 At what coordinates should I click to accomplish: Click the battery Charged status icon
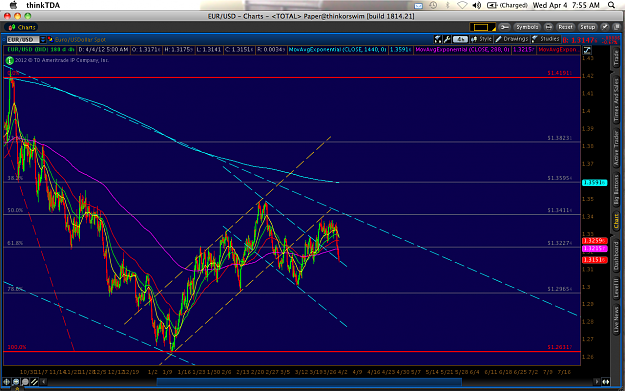(x=507, y=5)
